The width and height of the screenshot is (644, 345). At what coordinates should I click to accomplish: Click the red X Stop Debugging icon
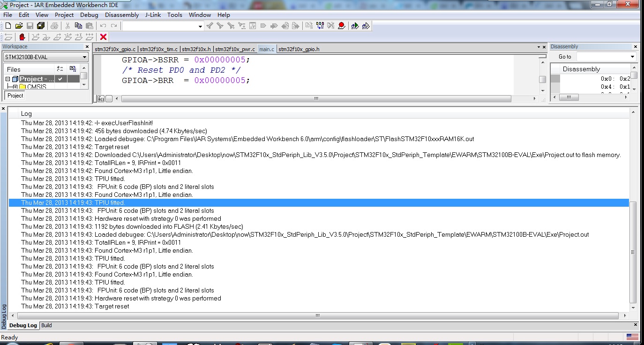click(x=103, y=37)
